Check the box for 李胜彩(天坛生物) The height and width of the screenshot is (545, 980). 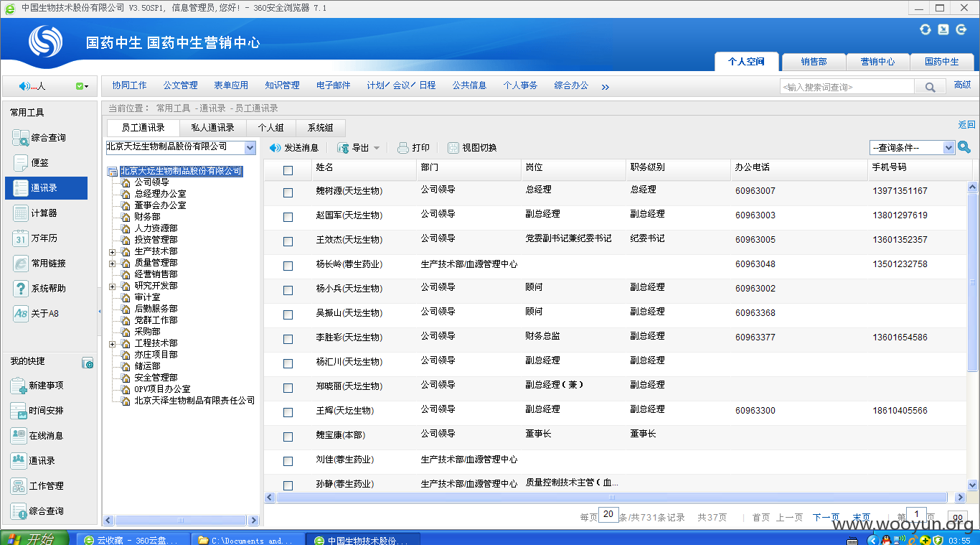click(288, 339)
